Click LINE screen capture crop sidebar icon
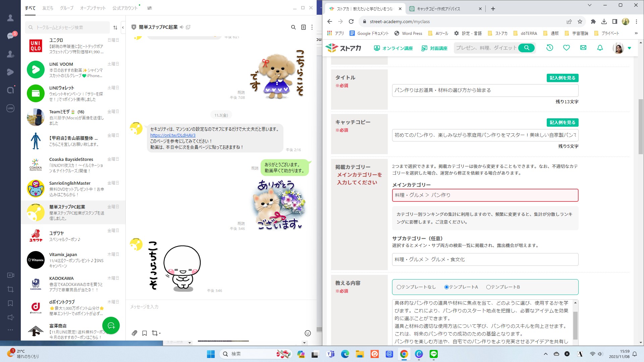The width and height of the screenshot is (644, 362). 10,289
